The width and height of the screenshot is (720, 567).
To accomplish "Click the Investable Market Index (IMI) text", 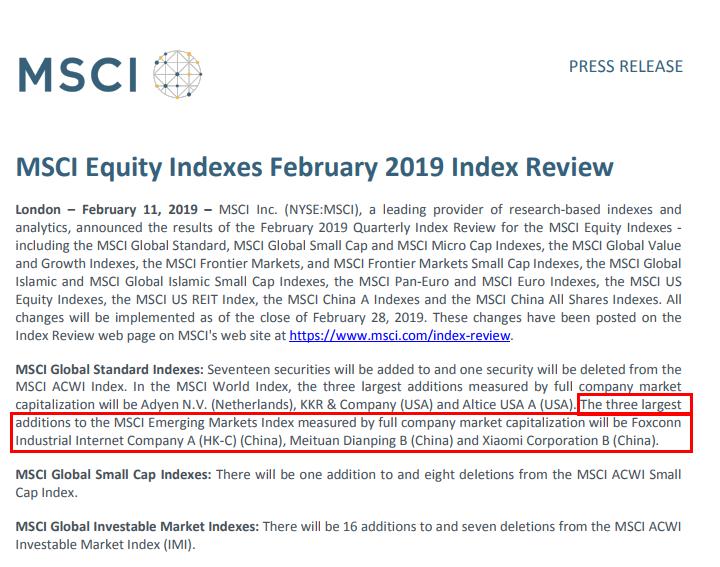I will tap(104, 545).
